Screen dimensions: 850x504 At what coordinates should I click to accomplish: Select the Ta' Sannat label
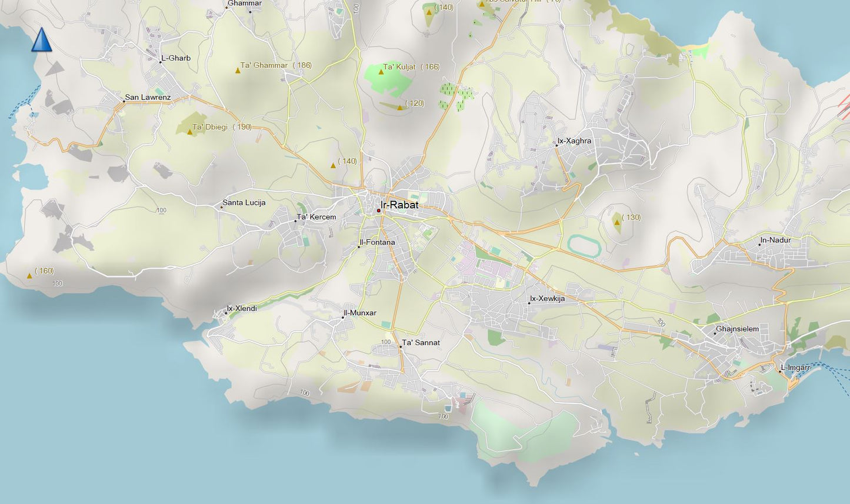pos(421,342)
